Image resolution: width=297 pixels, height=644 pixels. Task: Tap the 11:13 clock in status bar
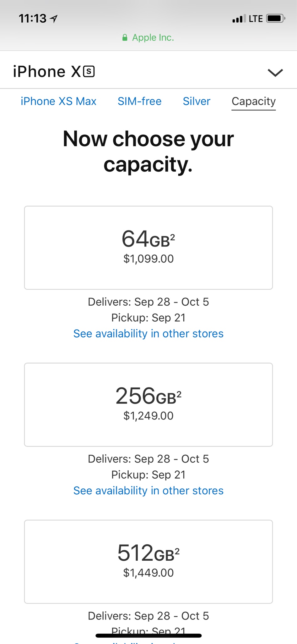coord(33,19)
